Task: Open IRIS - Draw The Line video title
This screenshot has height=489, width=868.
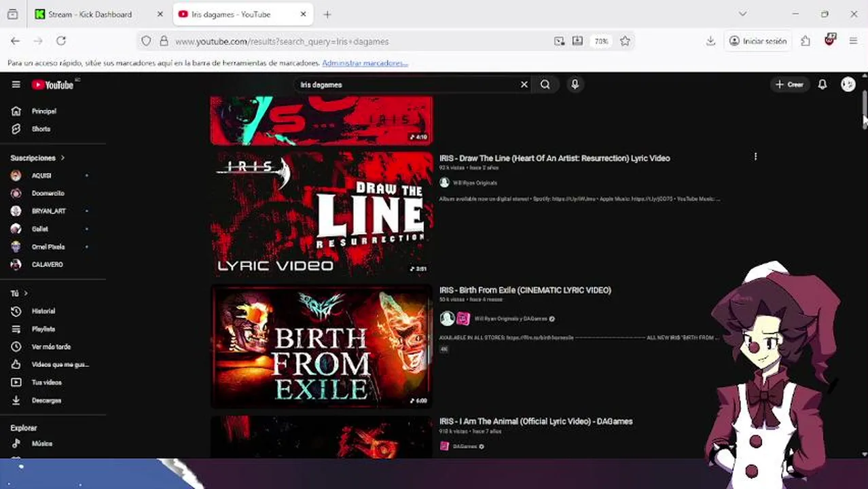Action: tap(554, 158)
